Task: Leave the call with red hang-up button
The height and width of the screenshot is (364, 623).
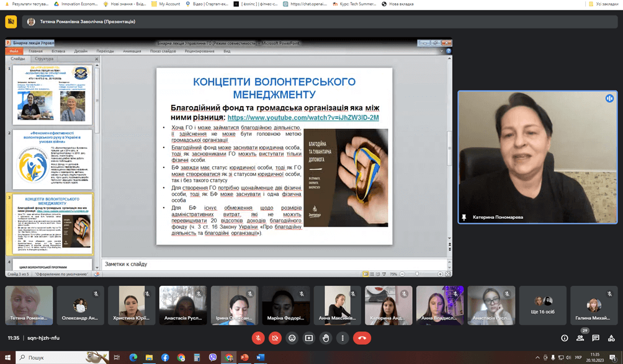Action: coord(362,338)
